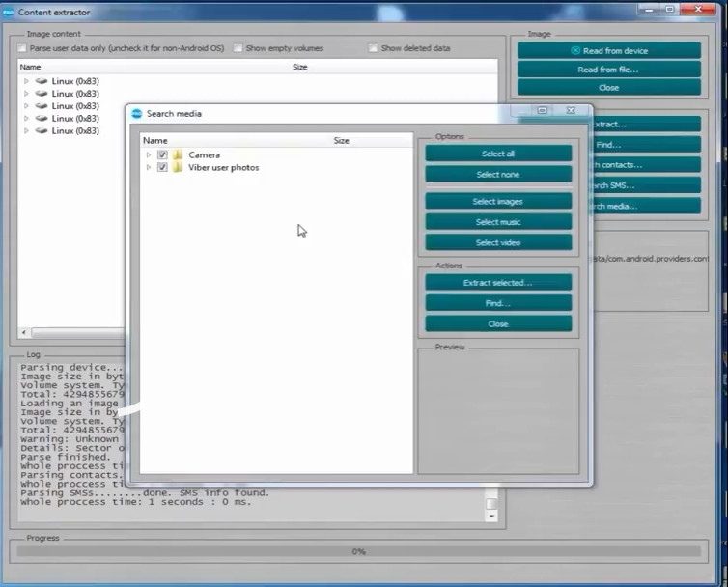This screenshot has height=587, width=728.
Task: Enable Show empty volumes checkbox
Action: [x=238, y=48]
